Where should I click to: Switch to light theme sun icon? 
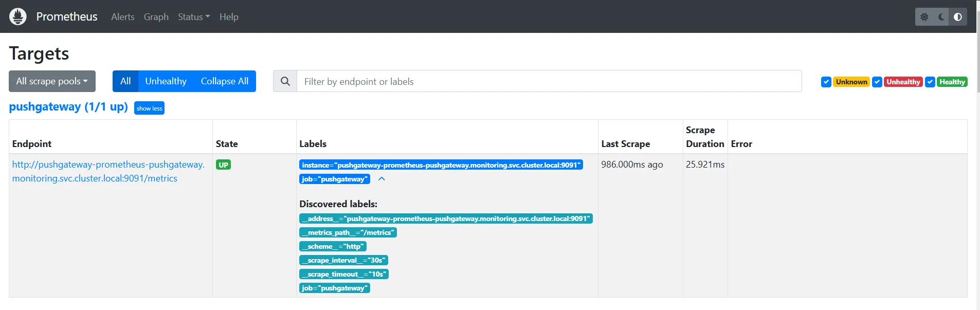point(924,17)
